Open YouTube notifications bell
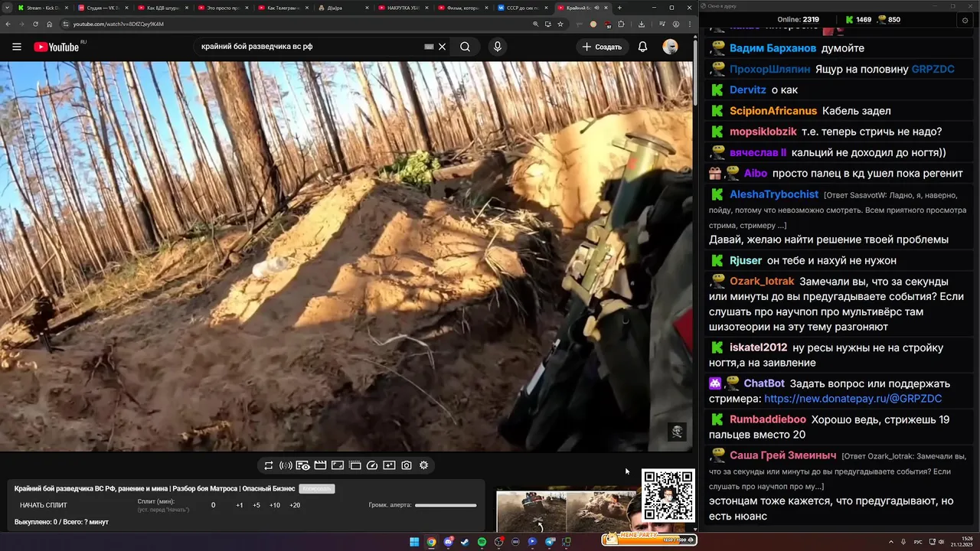 [643, 47]
